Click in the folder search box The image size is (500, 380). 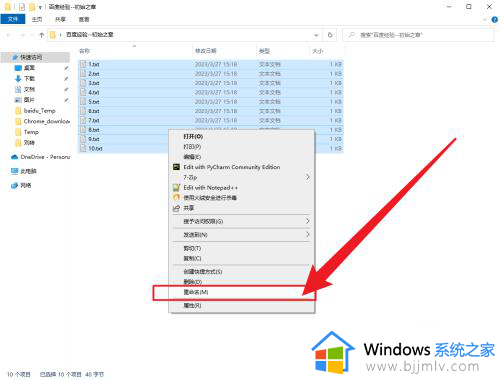tap(418, 35)
